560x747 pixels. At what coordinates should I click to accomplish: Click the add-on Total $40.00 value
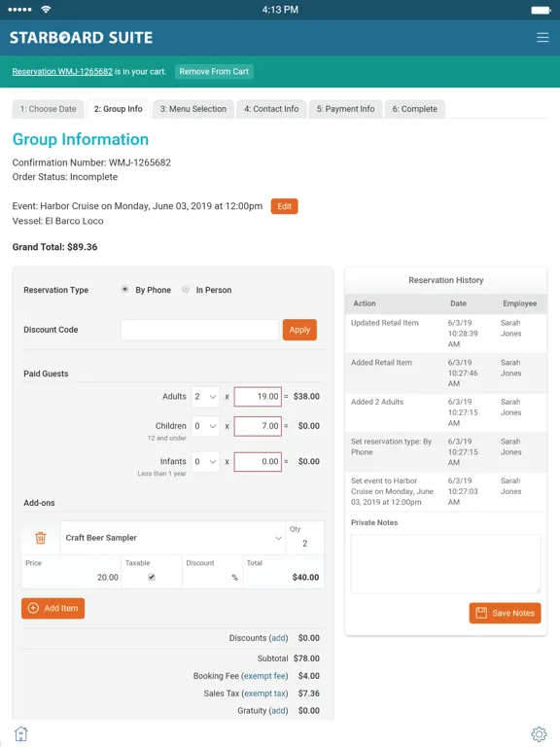[305, 578]
